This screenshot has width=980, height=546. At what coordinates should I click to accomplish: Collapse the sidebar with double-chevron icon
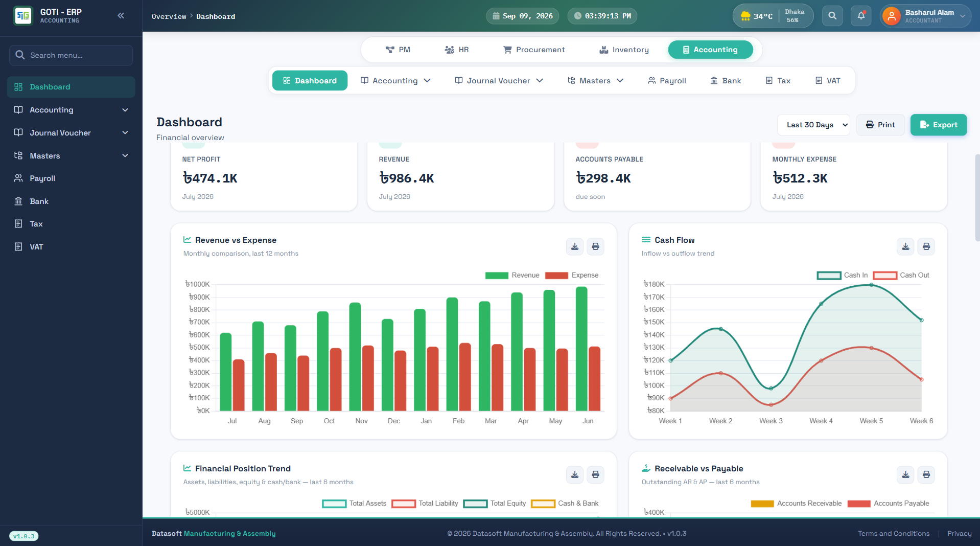(x=121, y=16)
